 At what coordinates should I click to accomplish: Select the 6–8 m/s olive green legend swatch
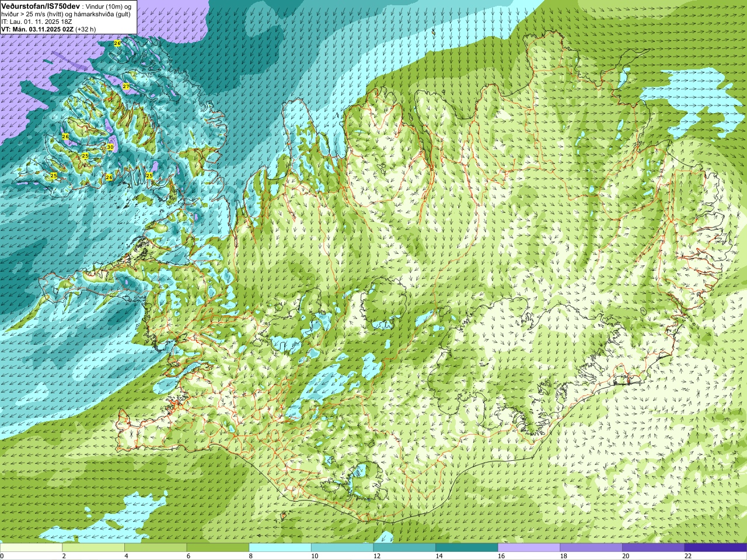point(218,547)
